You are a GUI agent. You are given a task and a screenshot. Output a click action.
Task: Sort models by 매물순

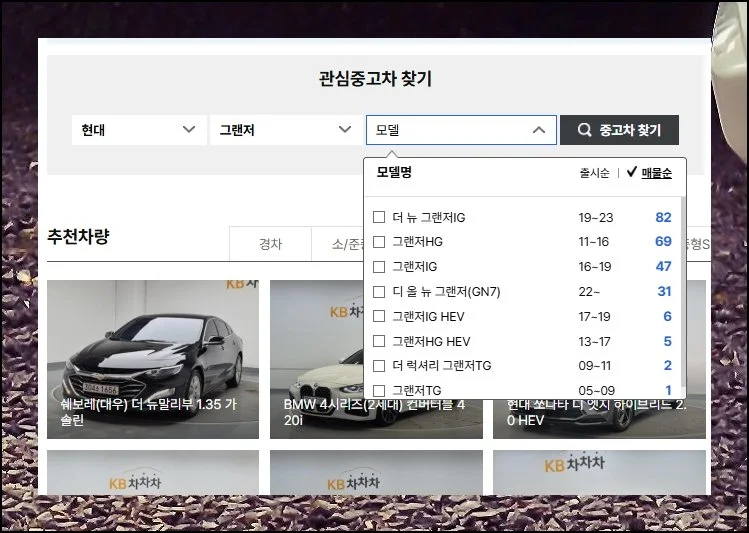pos(656,173)
